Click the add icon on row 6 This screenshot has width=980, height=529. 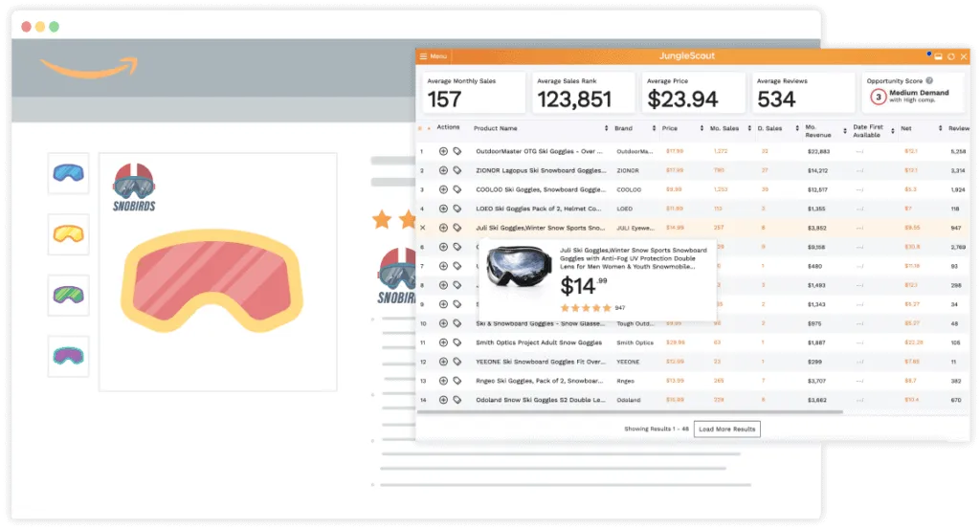click(443, 247)
